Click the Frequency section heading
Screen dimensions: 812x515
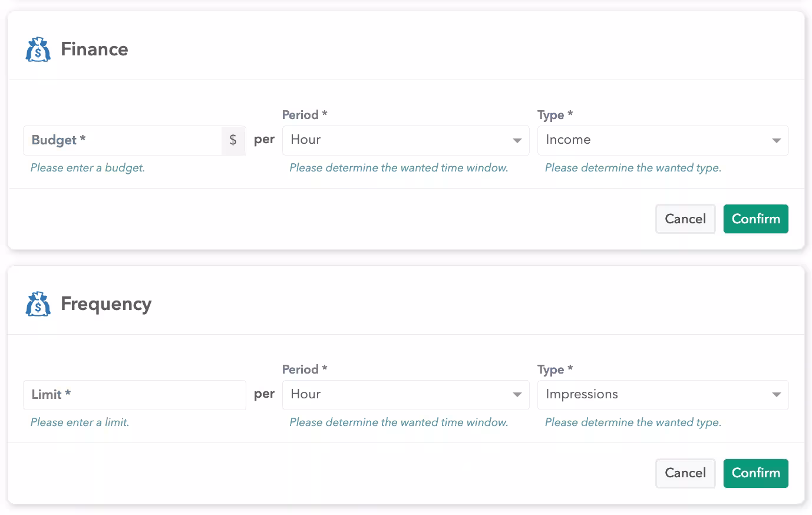pyautogui.click(x=106, y=304)
